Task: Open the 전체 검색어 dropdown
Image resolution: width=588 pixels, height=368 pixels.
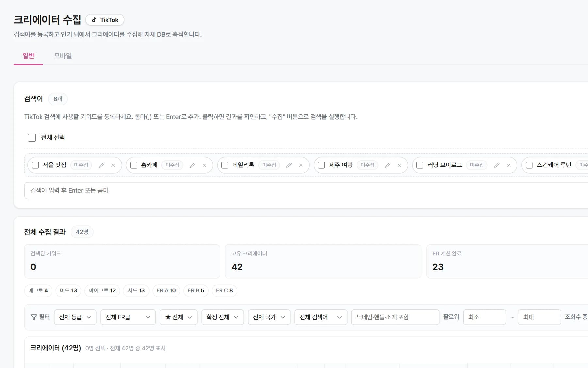Action: pos(321,317)
